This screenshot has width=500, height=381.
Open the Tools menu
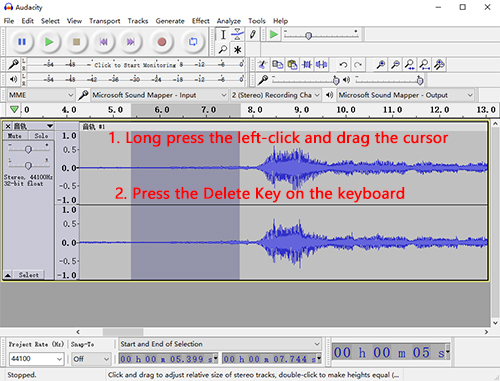pyautogui.click(x=257, y=21)
